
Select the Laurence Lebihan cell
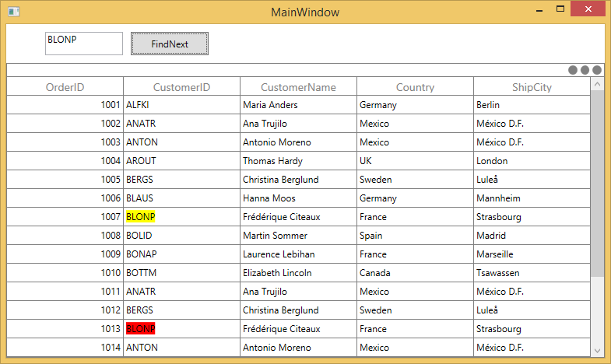coord(298,254)
